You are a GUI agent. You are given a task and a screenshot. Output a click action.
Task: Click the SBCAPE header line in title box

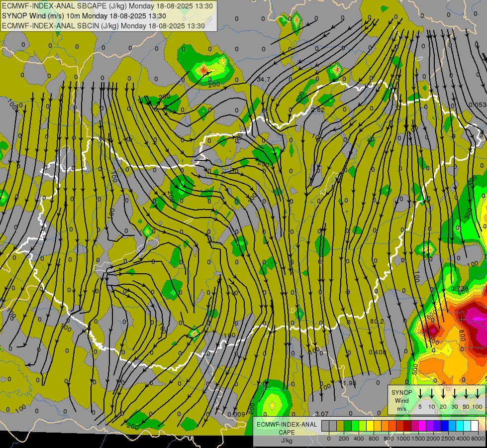(107, 6)
